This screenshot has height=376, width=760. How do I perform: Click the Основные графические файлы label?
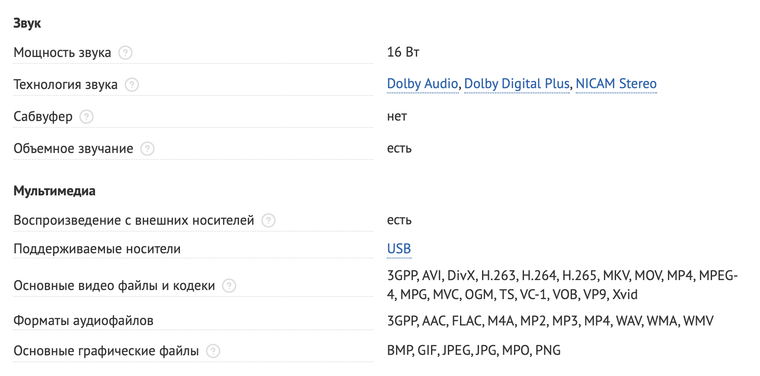pos(106,351)
